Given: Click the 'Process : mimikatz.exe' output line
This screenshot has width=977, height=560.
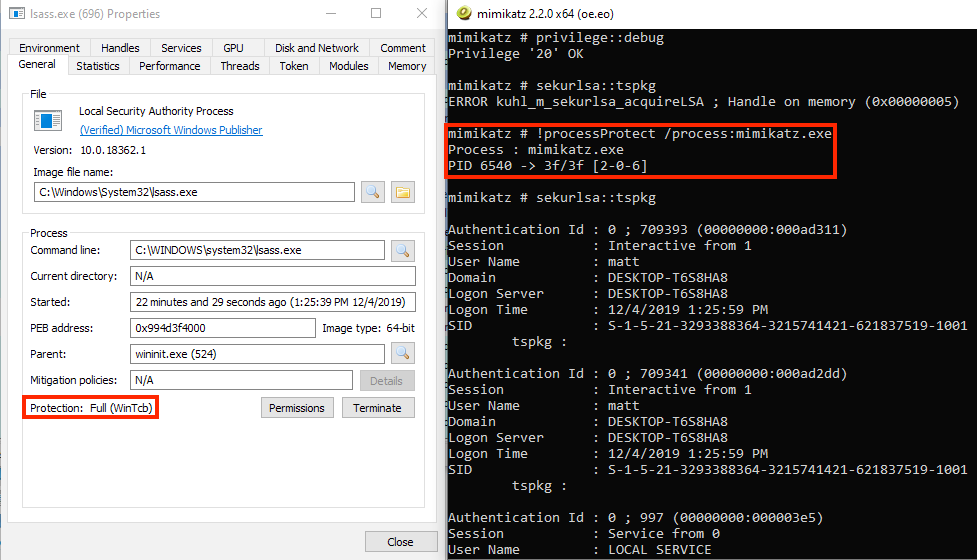Looking at the screenshot, I should click(536, 149).
